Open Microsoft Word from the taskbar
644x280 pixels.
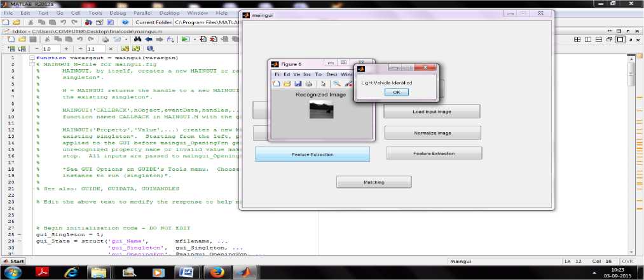[187, 272]
